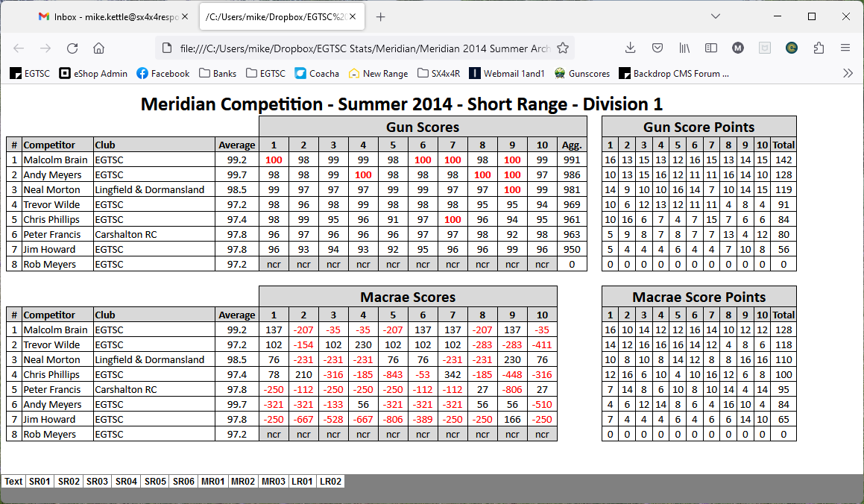Click the forward navigation arrow
Screen dimensions: 864x504
point(45,48)
